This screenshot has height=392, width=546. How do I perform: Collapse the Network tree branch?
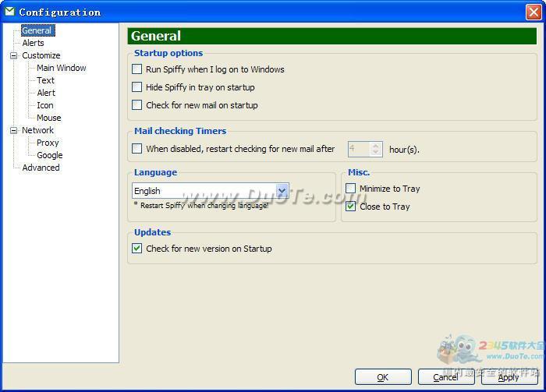coord(13,130)
